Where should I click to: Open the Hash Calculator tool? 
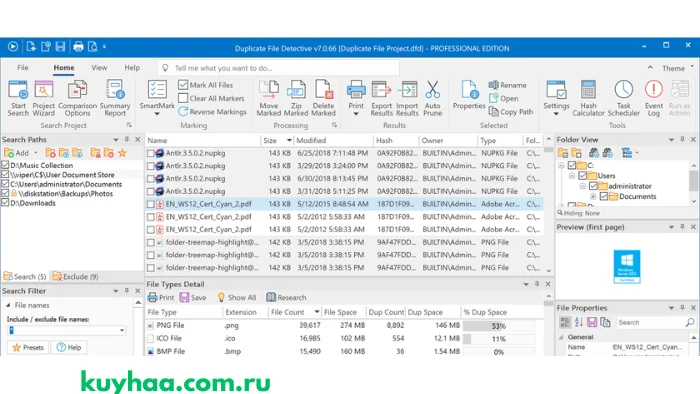pos(588,98)
